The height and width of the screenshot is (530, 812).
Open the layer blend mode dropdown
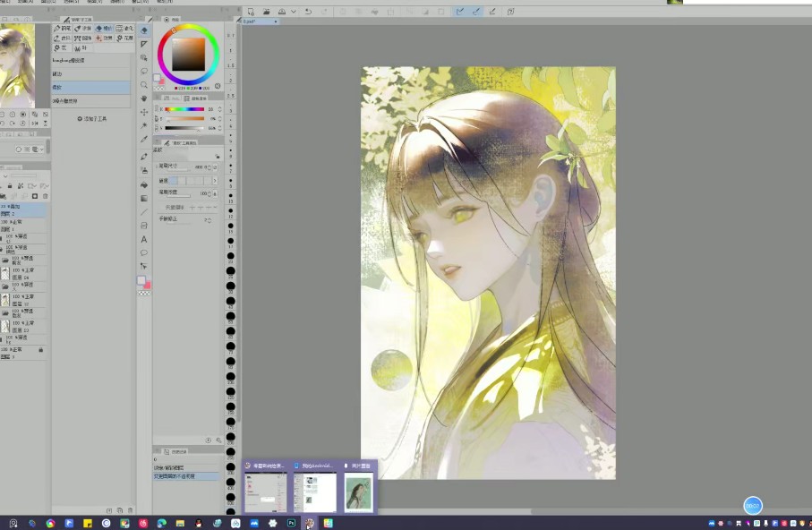coord(5,176)
